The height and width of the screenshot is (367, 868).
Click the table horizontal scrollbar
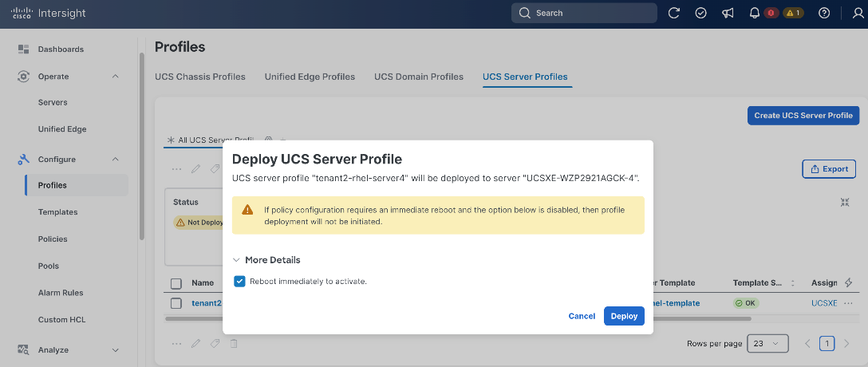pos(458,319)
